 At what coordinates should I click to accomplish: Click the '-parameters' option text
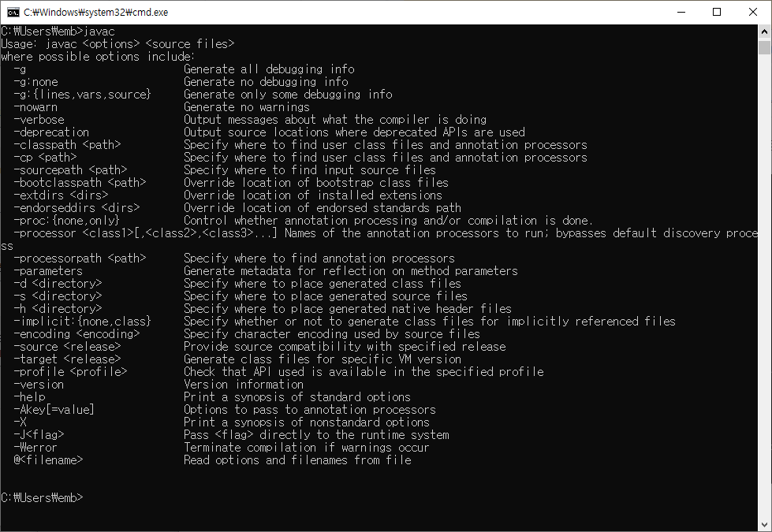coord(48,271)
